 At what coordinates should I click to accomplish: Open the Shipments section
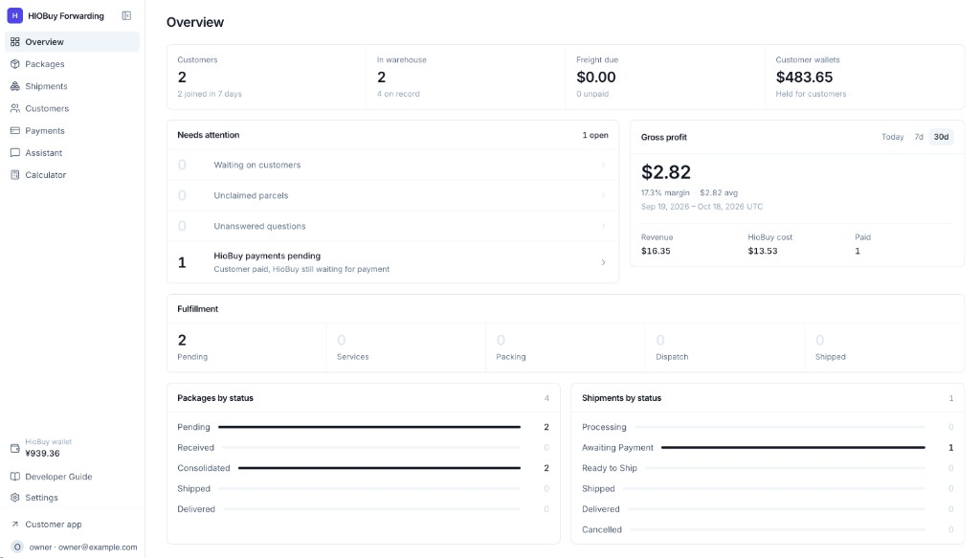point(72,86)
